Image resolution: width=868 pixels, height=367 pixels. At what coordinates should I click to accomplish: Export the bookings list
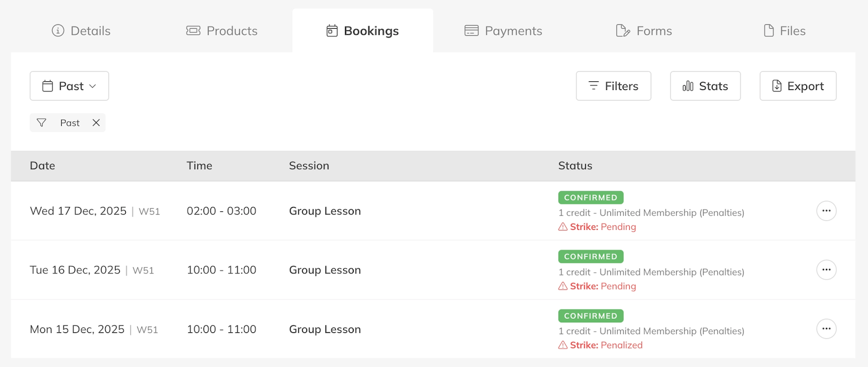coord(798,86)
